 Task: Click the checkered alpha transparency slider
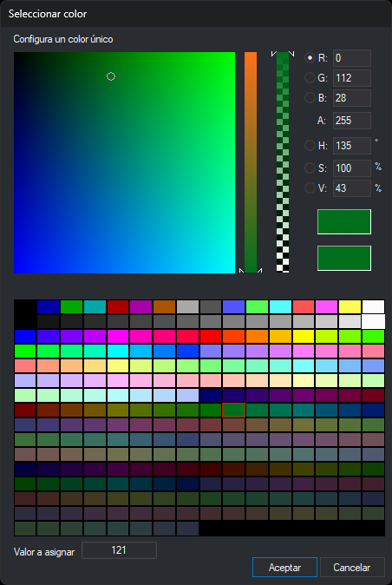283,162
